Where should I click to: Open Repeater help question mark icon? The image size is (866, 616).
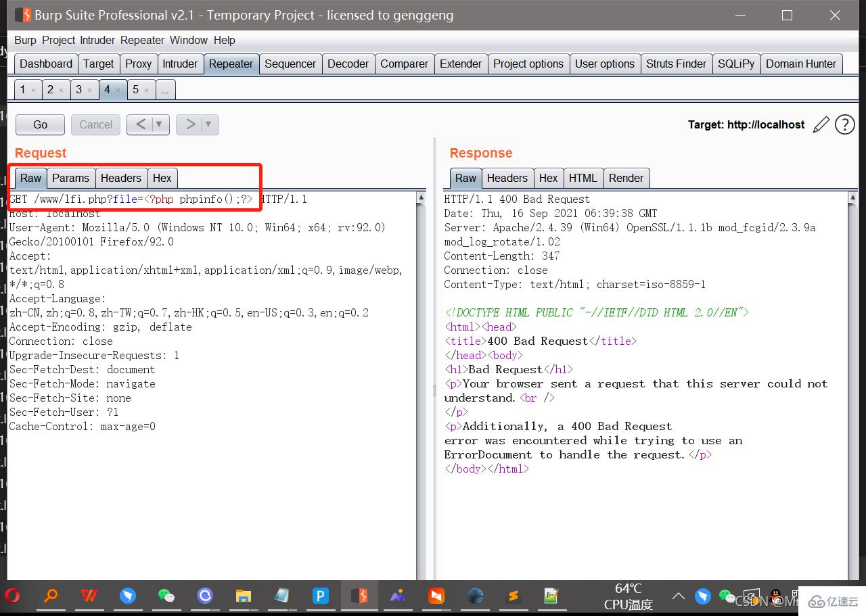pyautogui.click(x=845, y=124)
